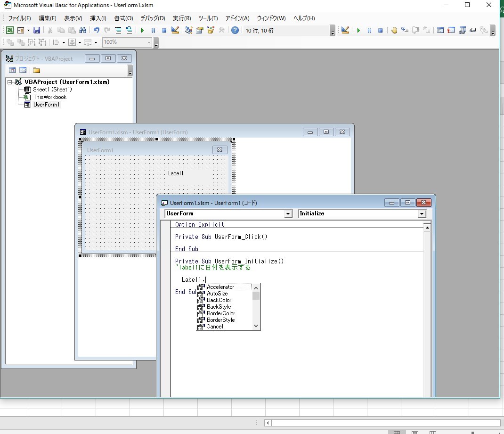The image size is (504, 434).
Task: Open the 表示(V) menu
Action: [x=73, y=18]
